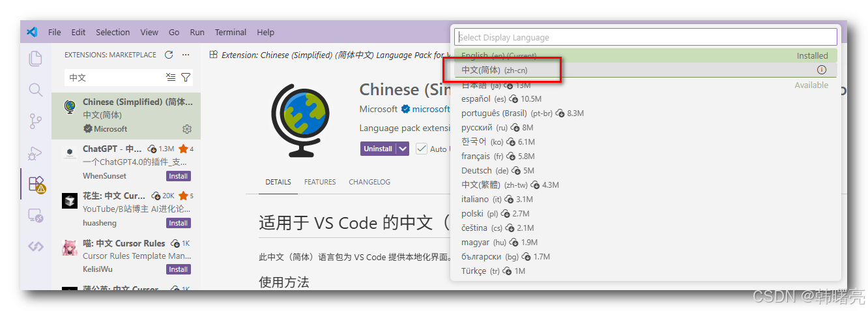Click info icon on 中文(简体) row
The height and width of the screenshot is (311, 868).
pos(821,70)
